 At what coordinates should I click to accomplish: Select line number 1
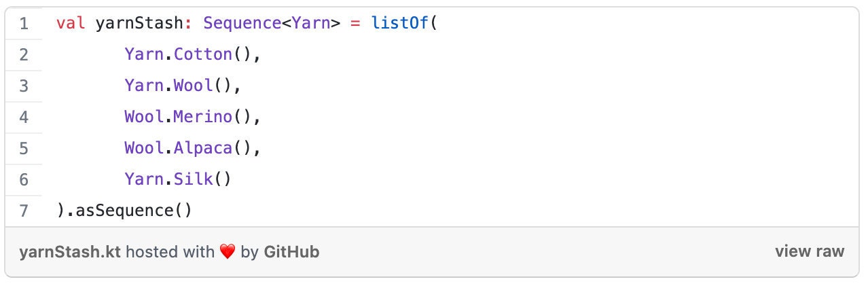pos(24,24)
